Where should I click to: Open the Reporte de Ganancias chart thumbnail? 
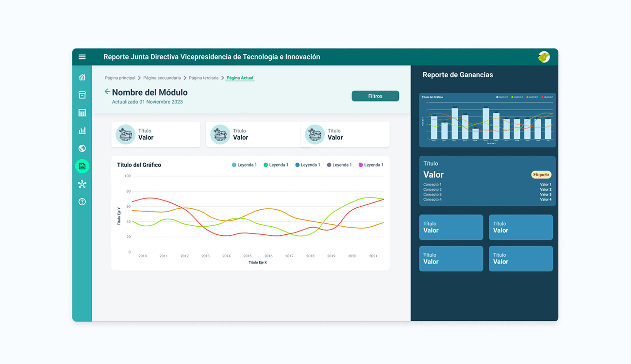coord(487,120)
